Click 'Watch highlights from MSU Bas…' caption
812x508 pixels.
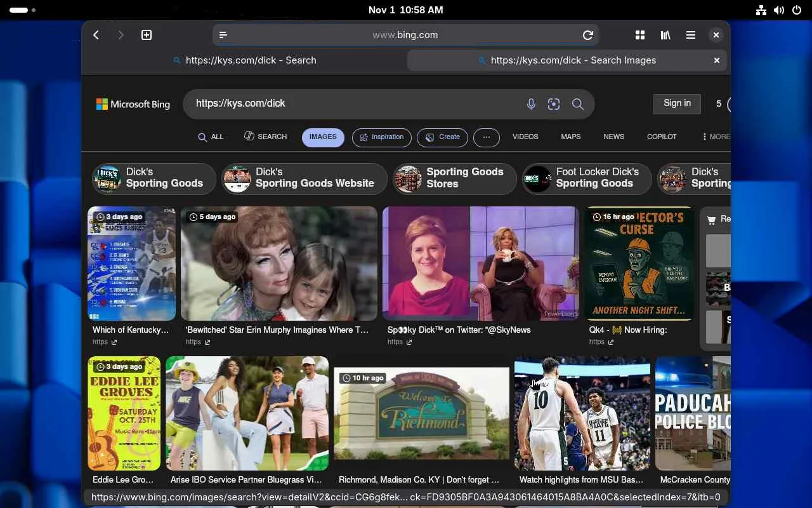click(x=581, y=480)
